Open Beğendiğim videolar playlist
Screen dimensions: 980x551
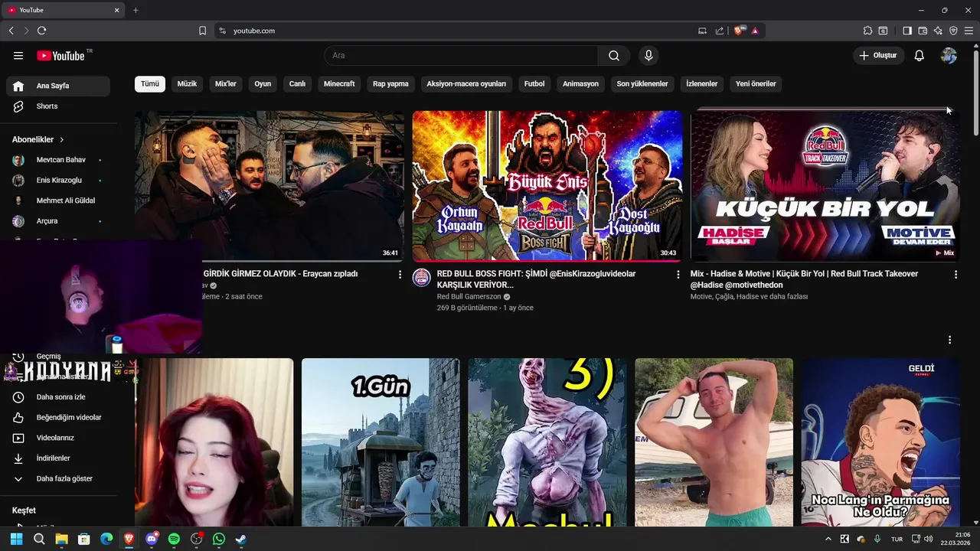(58, 418)
